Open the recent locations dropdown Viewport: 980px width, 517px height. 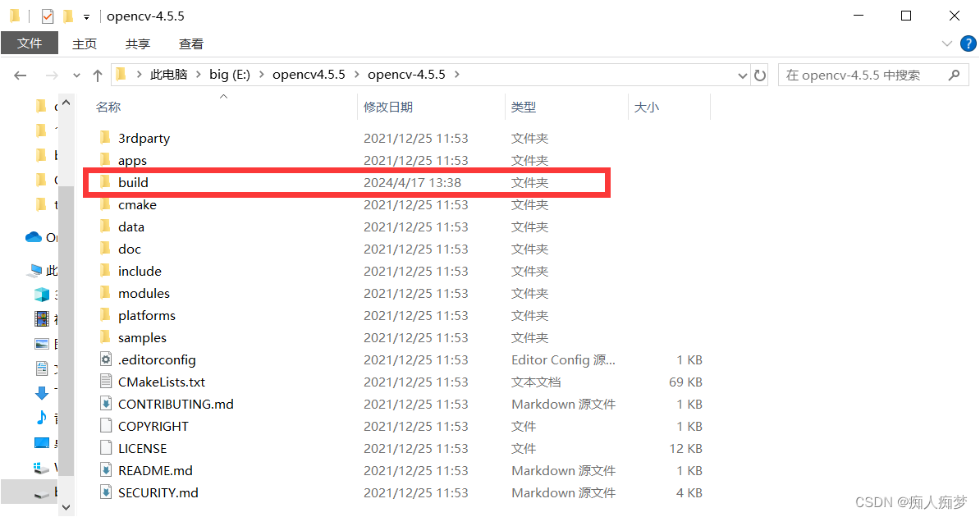pyautogui.click(x=76, y=75)
